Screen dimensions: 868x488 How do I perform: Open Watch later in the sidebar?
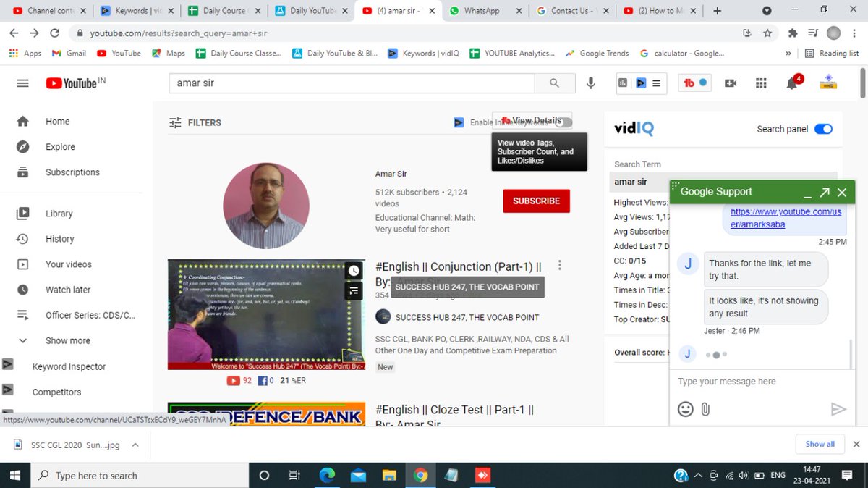[x=68, y=290]
